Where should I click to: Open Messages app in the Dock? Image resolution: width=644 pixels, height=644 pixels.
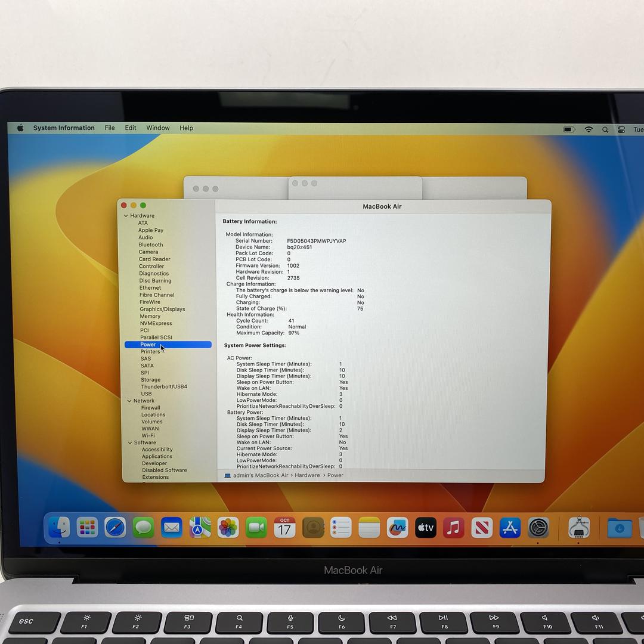pos(143,527)
